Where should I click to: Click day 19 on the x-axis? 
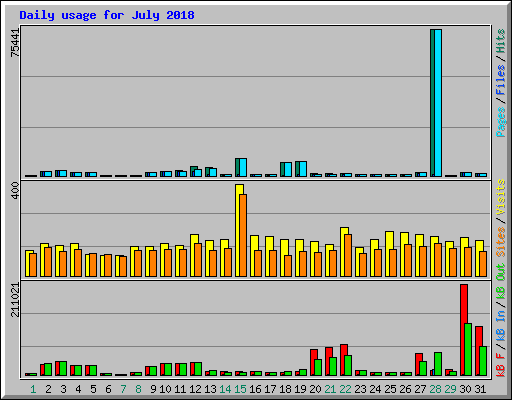point(300,389)
